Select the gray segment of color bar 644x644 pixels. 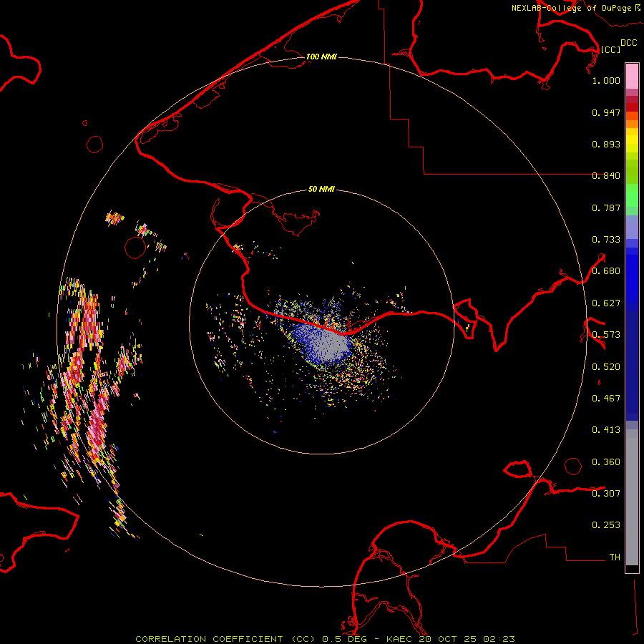632,497
